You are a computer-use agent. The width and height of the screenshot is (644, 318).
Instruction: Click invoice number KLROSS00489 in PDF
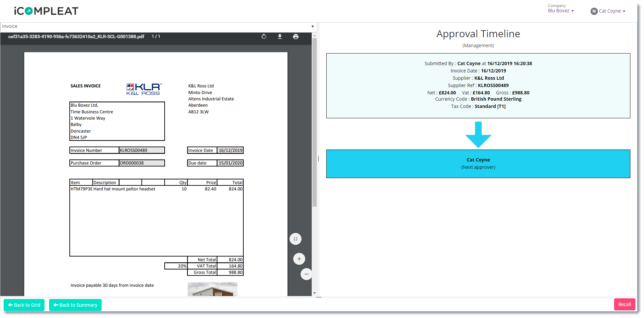pyautogui.click(x=142, y=151)
